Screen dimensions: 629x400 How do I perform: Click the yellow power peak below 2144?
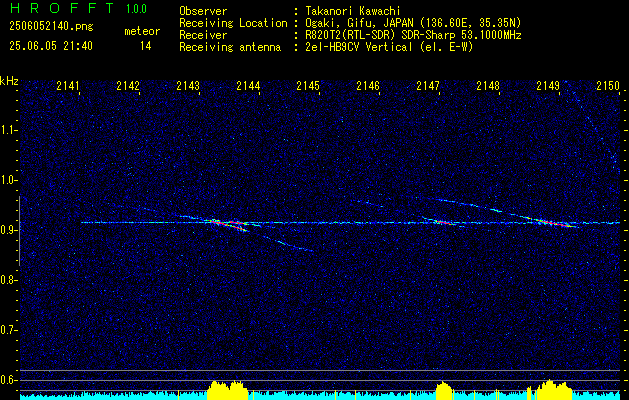click(227, 389)
